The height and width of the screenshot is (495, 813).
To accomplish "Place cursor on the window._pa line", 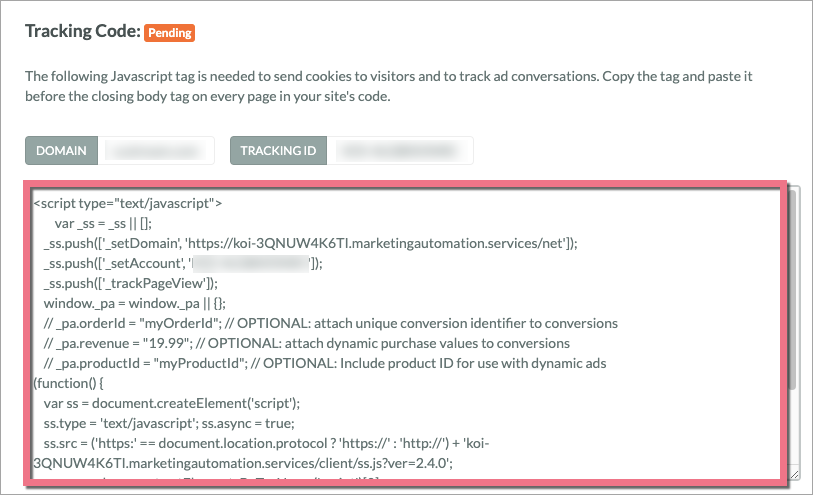I will pyautogui.click(x=140, y=303).
